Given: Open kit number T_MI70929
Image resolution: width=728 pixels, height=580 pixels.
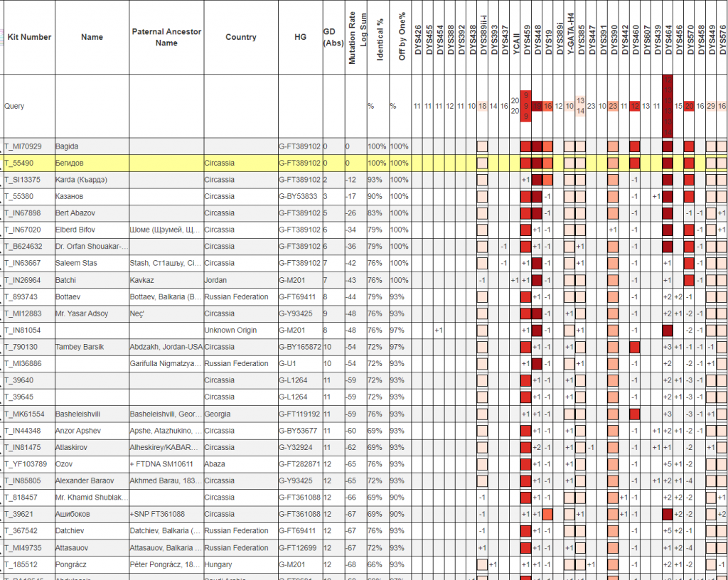Looking at the screenshot, I should coord(23,146).
